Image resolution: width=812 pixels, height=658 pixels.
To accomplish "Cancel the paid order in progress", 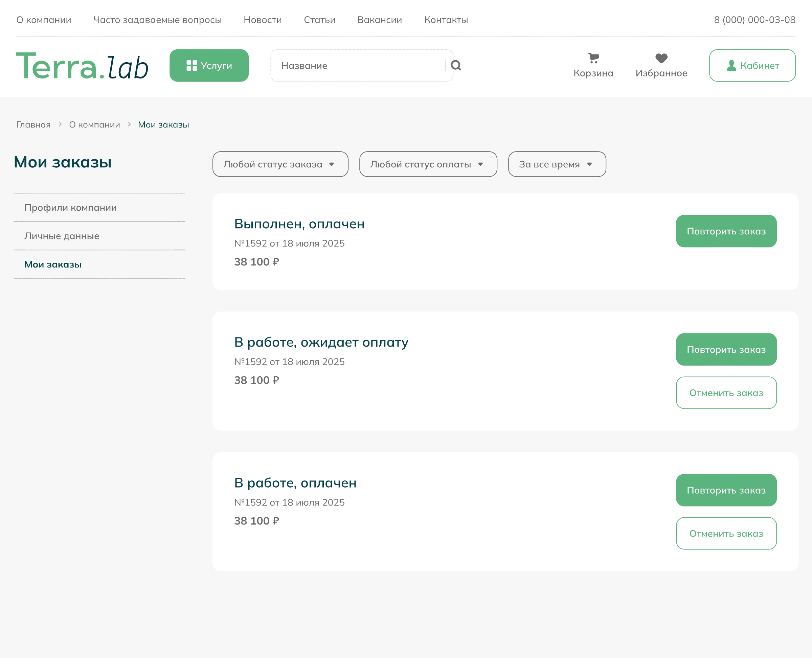I will [x=726, y=533].
